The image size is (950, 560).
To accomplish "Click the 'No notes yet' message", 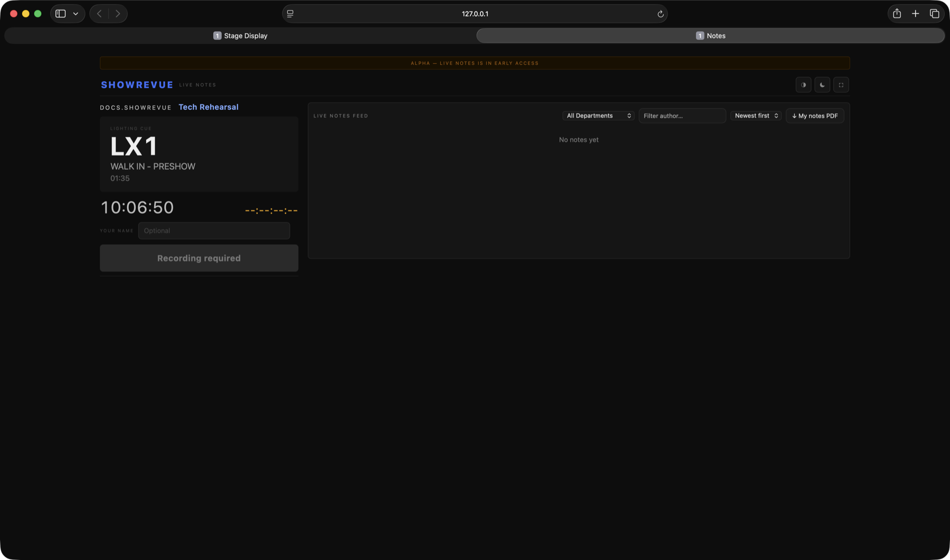I will coord(578,140).
